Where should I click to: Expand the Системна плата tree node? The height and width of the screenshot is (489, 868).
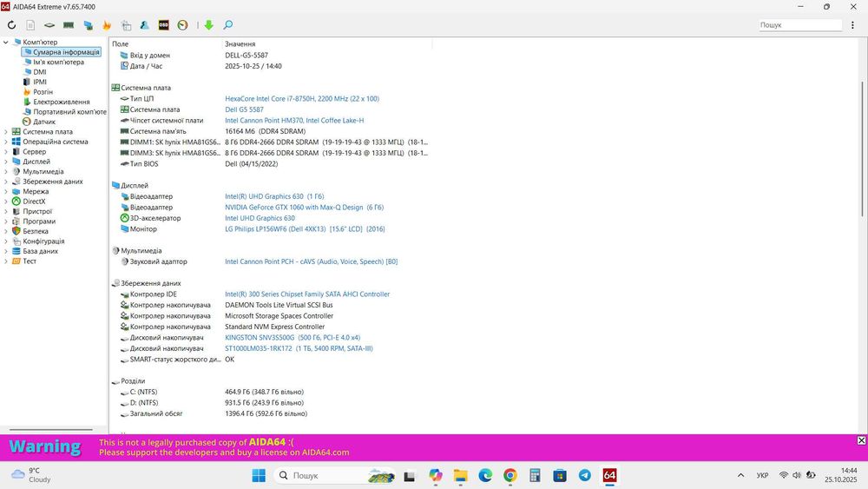[x=6, y=132]
